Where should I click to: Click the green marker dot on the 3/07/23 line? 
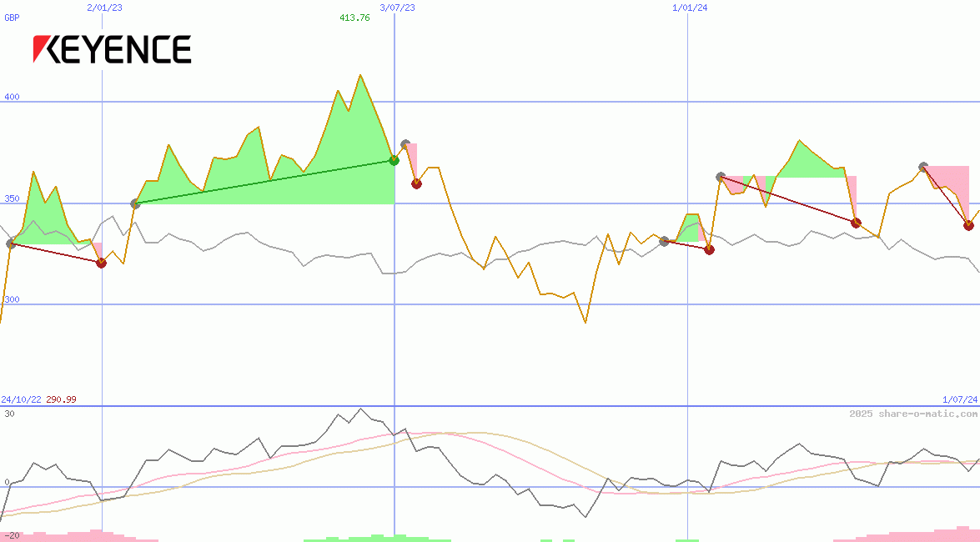click(x=395, y=160)
